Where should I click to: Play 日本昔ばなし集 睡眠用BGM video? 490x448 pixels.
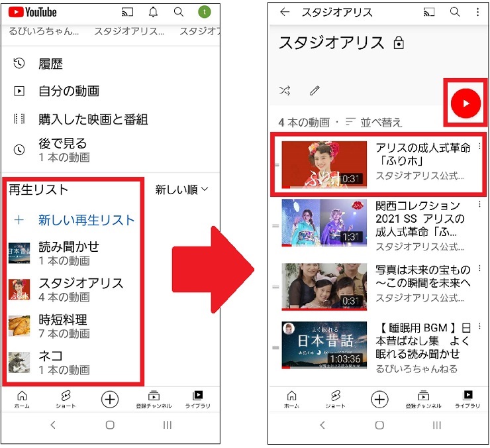(378, 347)
